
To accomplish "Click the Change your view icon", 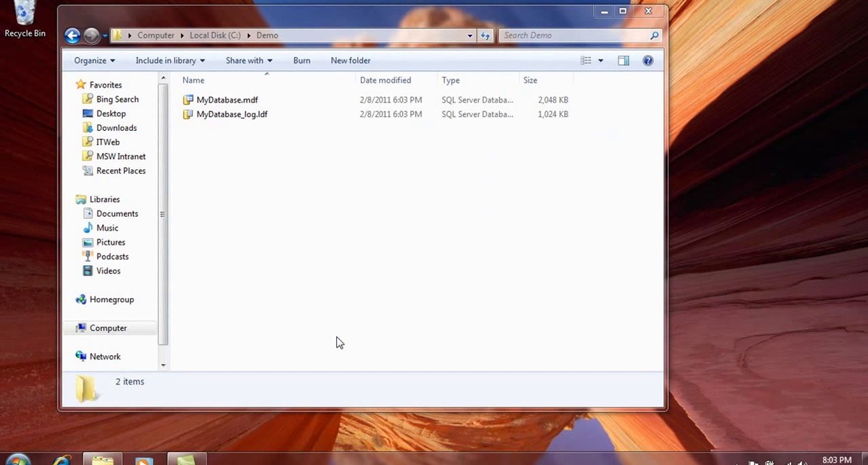I will [x=586, y=61].
